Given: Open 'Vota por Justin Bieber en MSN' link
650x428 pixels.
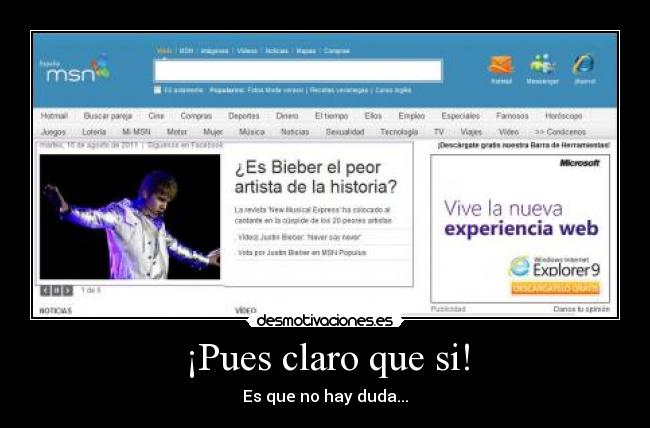Looking at the screenshot, I should point(302,253).
